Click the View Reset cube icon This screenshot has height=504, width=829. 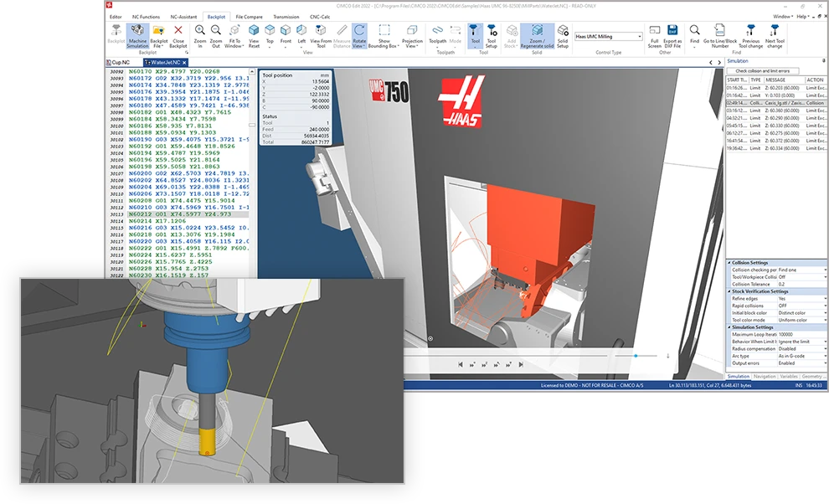(254, 35)
